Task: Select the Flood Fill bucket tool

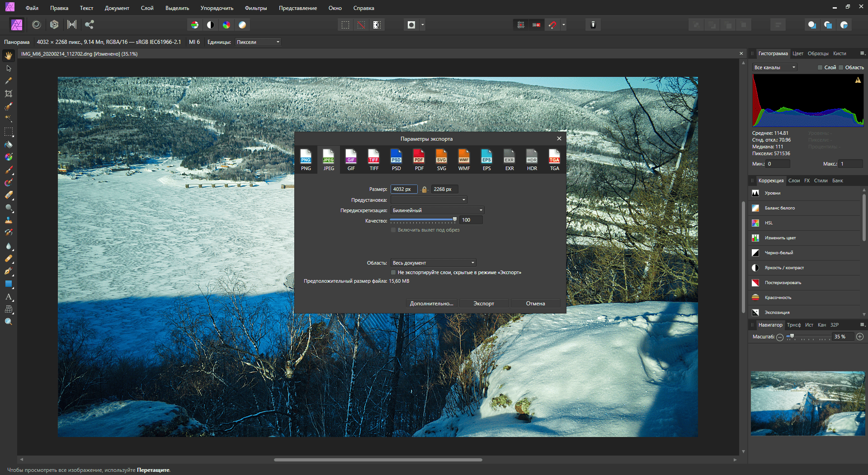Action: coord(9,145)
